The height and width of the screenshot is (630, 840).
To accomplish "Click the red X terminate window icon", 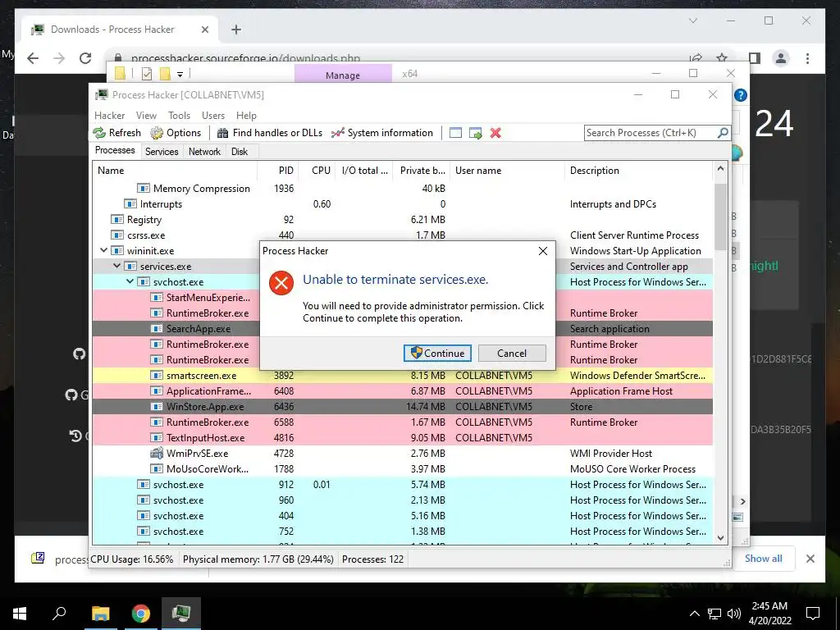I will [x=495, y=133].
